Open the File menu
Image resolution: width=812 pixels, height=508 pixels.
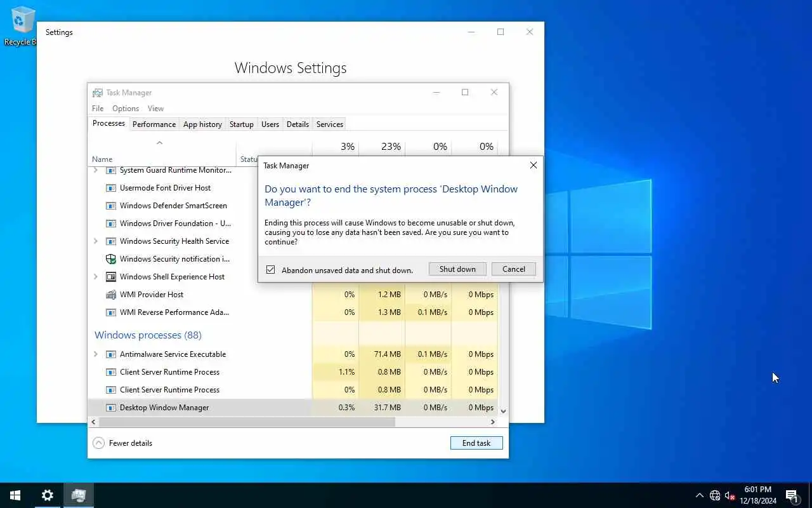pos(98,109)
